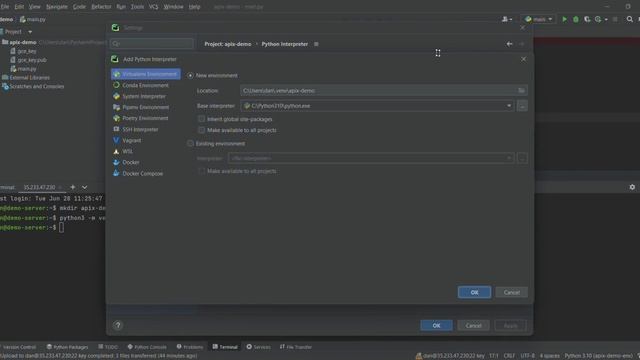
Task: Open File Transfer tool tab
Action: 296,347
